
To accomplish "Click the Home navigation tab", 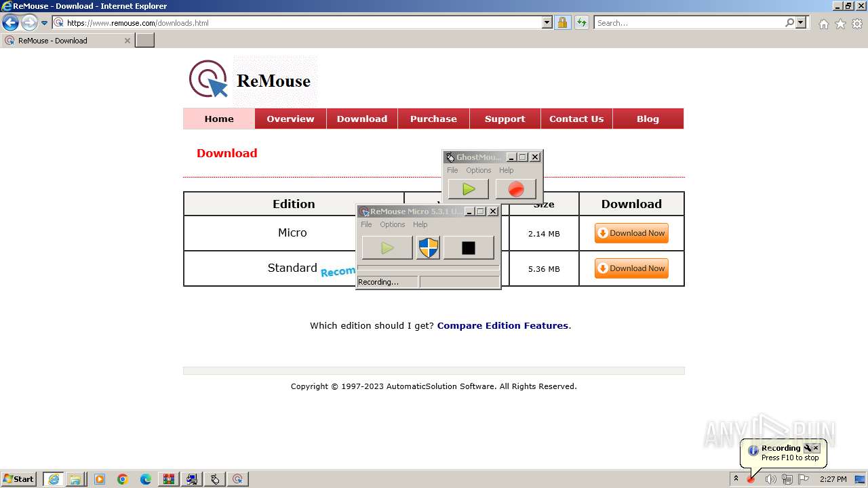I will (219, 119).
